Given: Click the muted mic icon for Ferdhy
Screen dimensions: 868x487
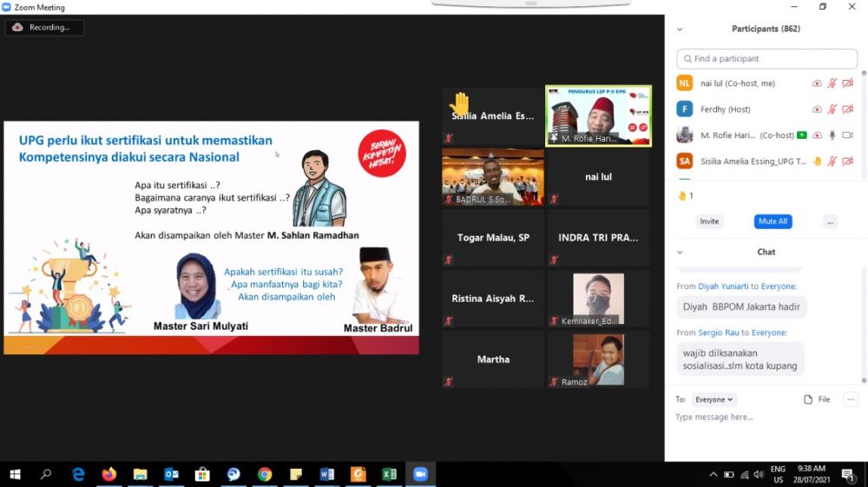Looking at the screenshot, I should 832,109.
